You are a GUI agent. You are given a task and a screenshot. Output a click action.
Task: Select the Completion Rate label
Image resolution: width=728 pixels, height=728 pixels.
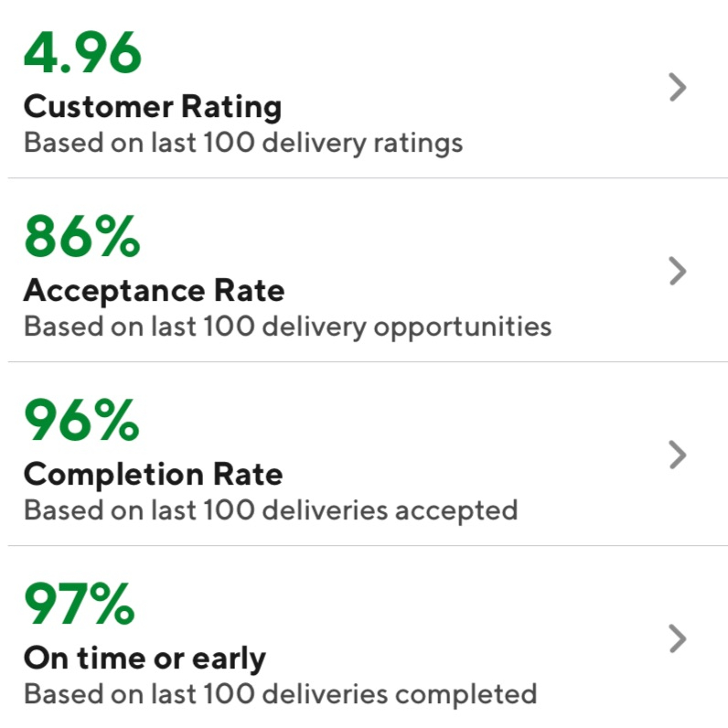coord(153,474)
